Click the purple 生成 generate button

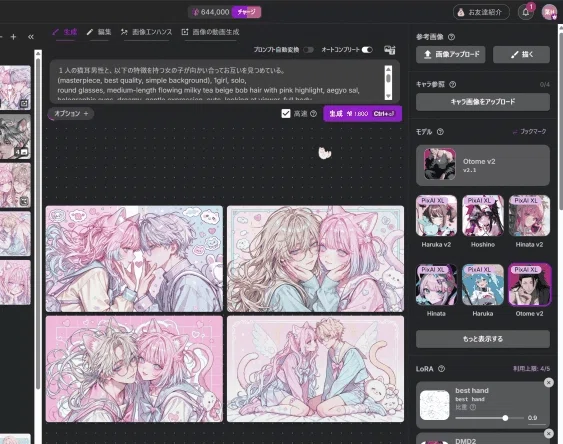[x=362, y=113]
